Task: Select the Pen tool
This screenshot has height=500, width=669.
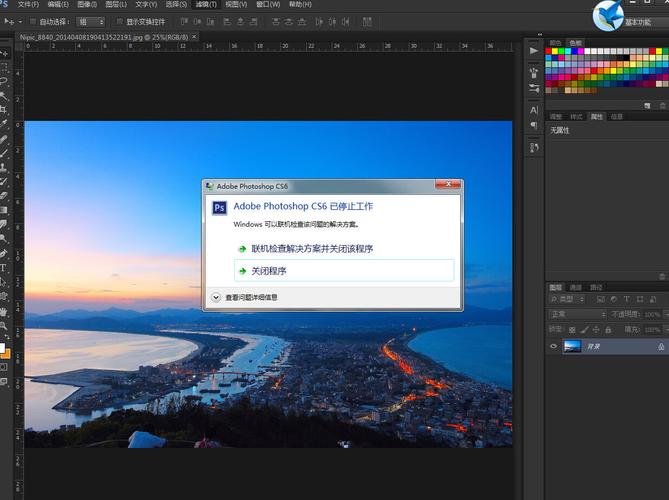Action: [x=3, y=253]
